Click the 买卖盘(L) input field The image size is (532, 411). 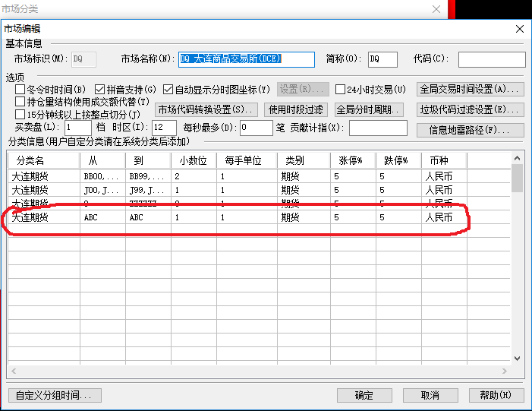(x=77, y=128)
